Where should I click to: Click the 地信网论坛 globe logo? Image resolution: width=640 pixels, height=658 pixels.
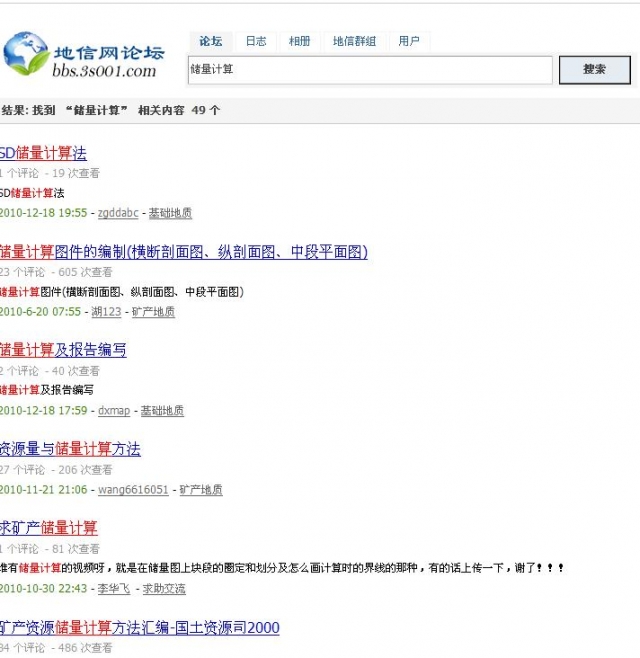click(x=26, y=56)
